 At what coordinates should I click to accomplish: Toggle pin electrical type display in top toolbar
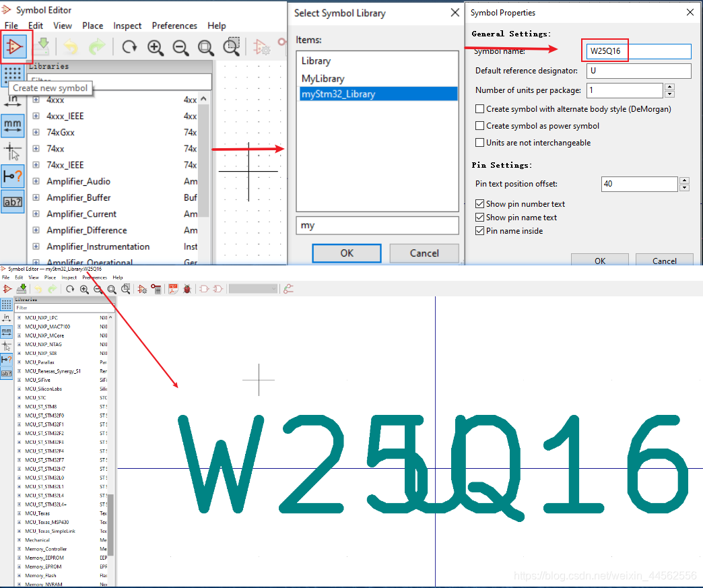pyautogui.click(x=13, y=176)
